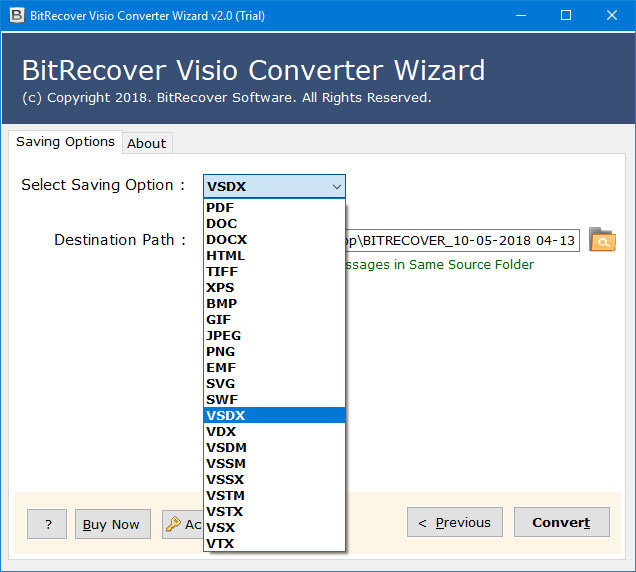Select VSDM as the output format

click(x=274, y=447)
